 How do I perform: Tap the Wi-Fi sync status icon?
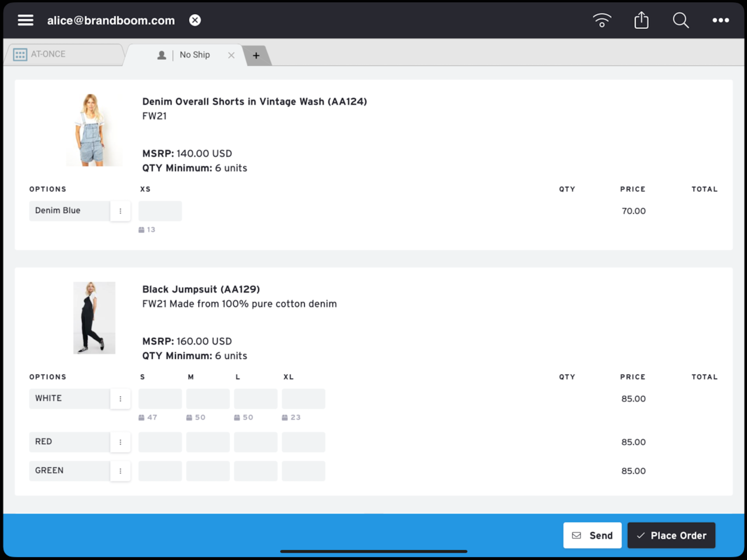(x=602, y=20)
